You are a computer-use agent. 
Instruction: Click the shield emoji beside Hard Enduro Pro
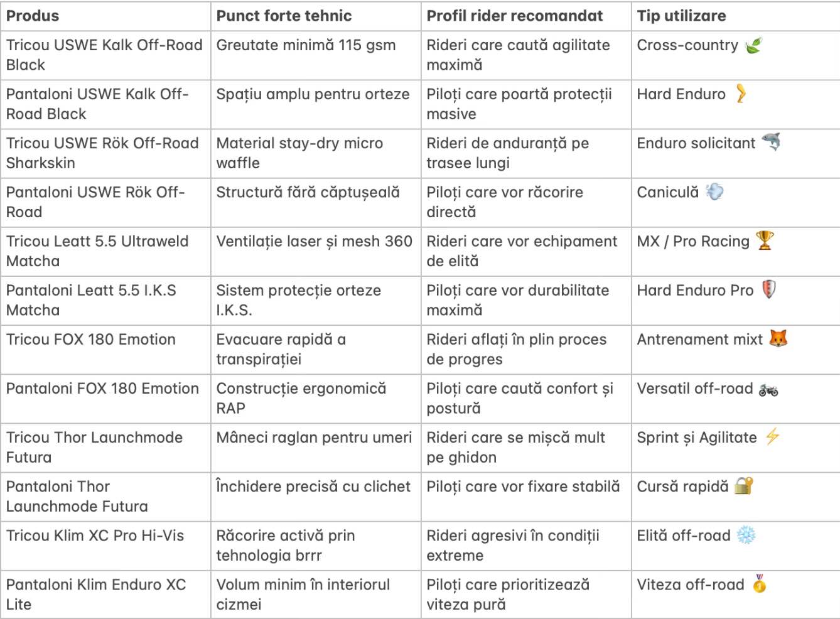[x=768, y=289]
